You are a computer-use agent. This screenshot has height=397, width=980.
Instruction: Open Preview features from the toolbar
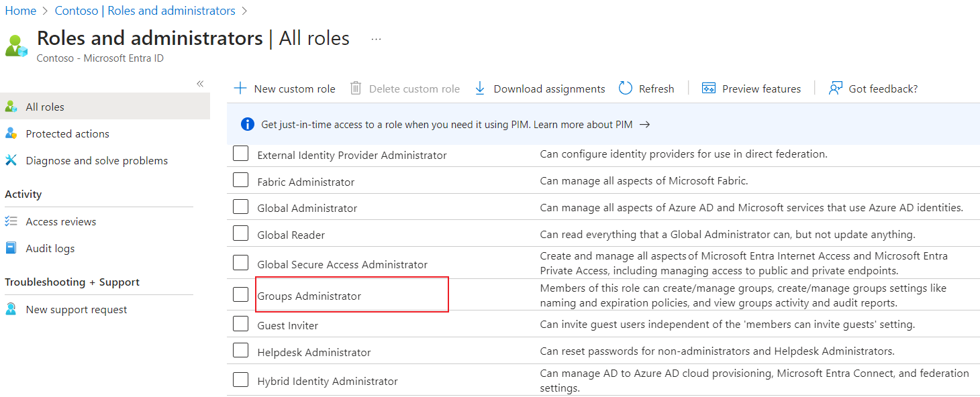709,88
